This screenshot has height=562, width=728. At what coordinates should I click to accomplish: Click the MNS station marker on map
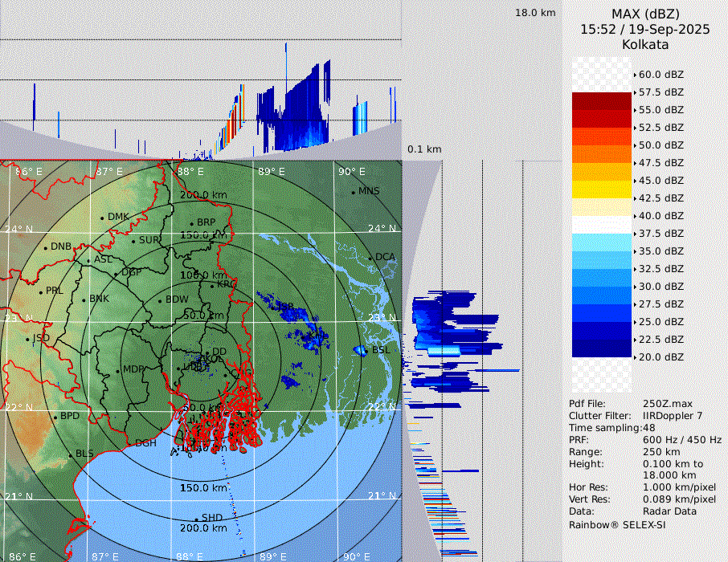tap(353, 192)
